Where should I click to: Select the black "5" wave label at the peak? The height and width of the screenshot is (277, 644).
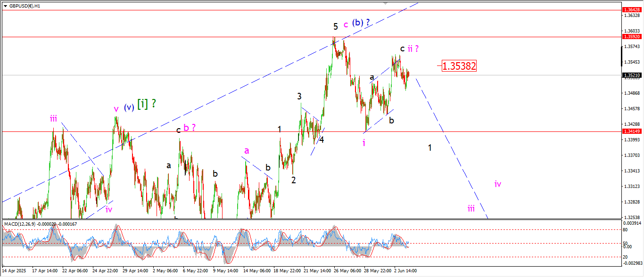pos(335,26)
